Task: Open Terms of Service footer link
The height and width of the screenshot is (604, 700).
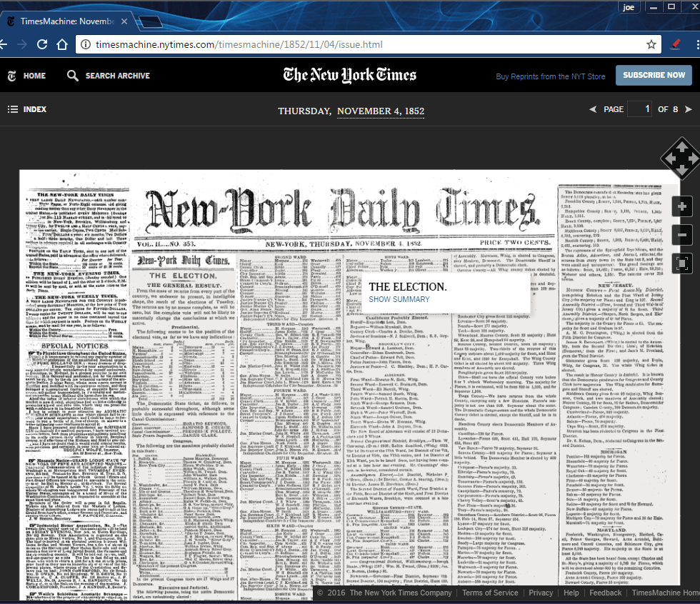Action: [490, 593]
